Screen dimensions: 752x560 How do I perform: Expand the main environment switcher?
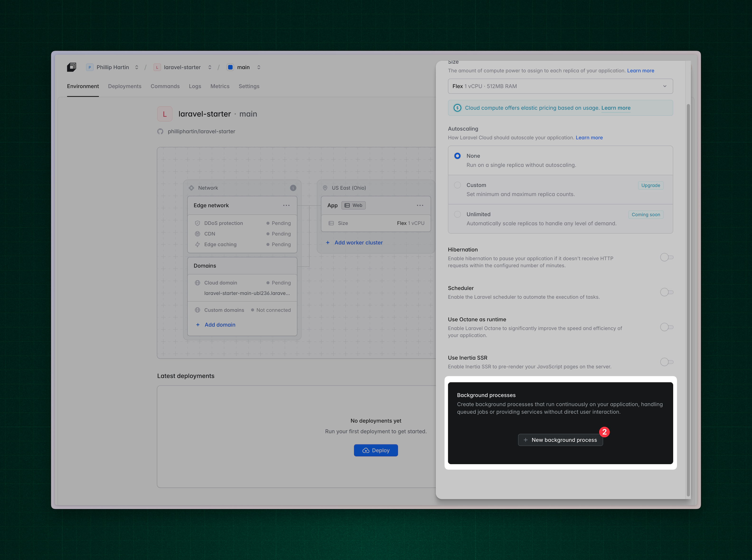[x=258, y=67]
